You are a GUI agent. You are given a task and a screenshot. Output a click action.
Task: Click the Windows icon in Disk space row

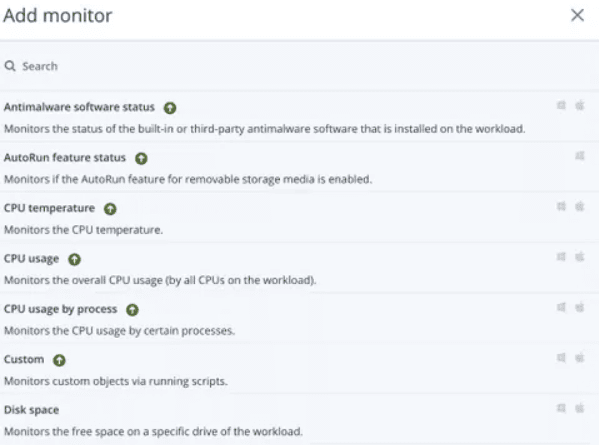pyautogui.click(x=561, y=408)
